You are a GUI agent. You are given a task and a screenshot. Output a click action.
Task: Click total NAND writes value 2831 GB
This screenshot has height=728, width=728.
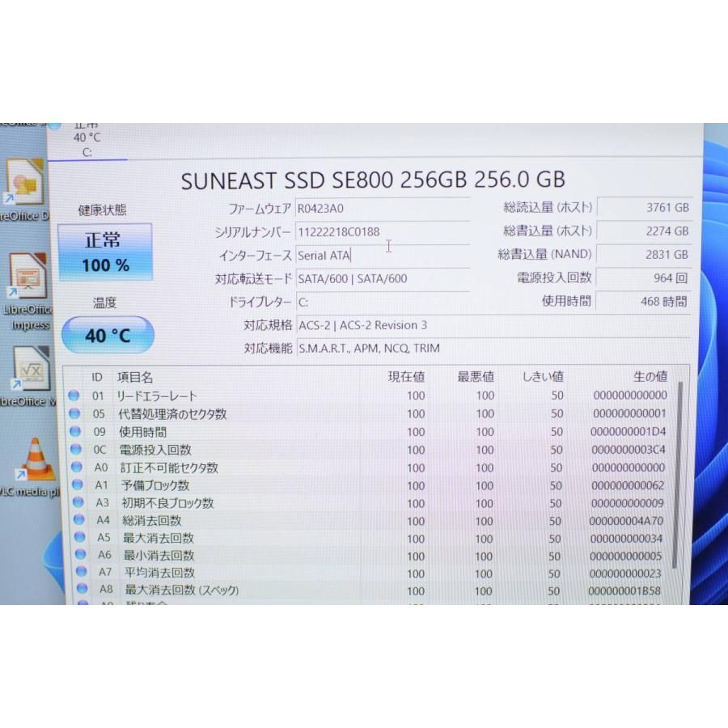[x=645, y=255]
